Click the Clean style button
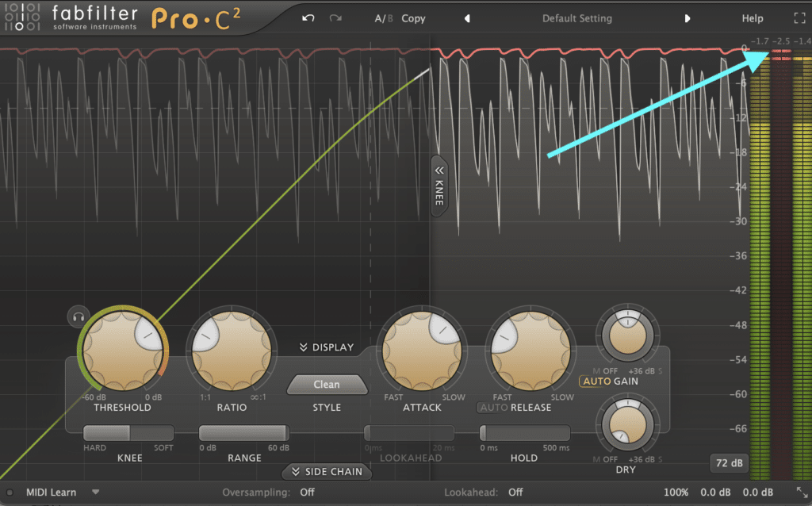 tap(327, 385)
